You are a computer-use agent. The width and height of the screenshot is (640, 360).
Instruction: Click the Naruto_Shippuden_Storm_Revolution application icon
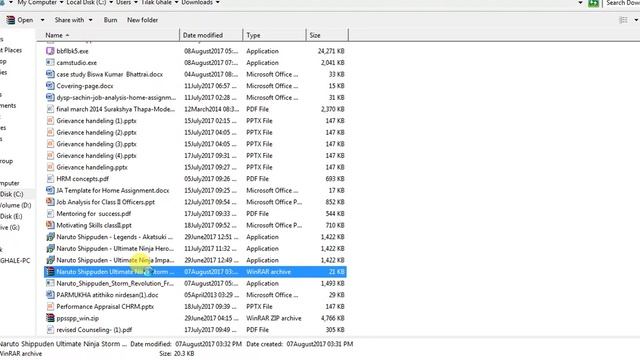point(50,283)
